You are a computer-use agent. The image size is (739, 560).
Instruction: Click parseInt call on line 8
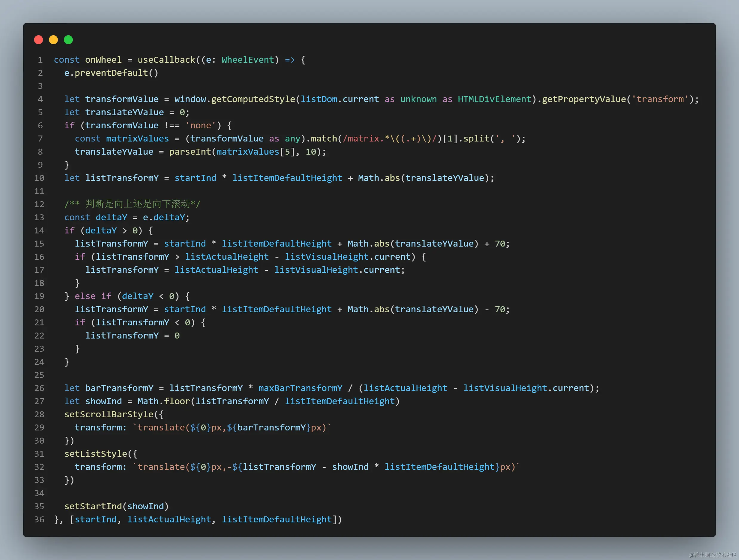(190, 151)
